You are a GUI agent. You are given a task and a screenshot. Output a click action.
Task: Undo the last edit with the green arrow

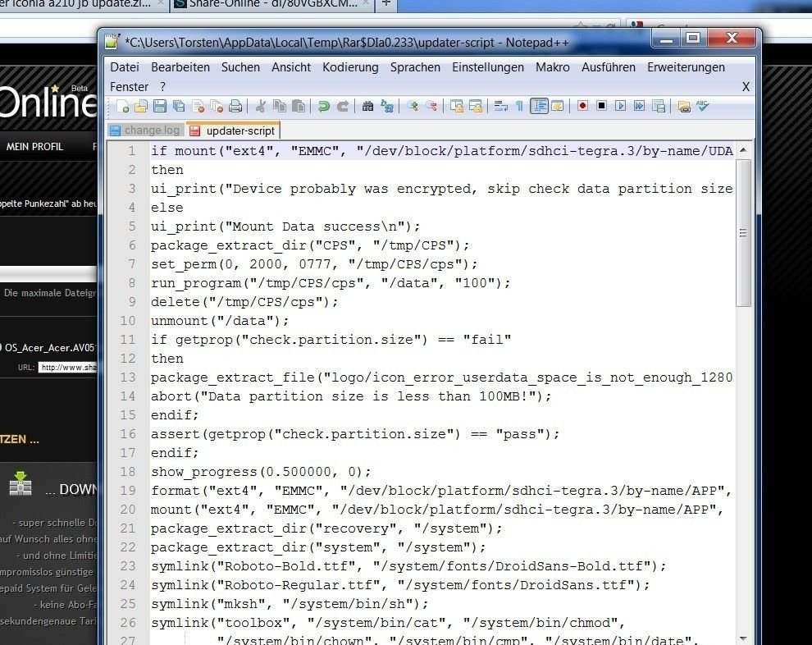324,106
